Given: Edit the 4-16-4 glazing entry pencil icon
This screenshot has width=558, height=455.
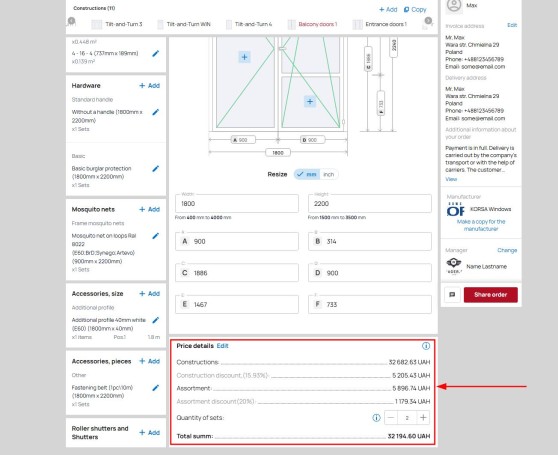Looking at the screenshot, I should tap(156, 54).
